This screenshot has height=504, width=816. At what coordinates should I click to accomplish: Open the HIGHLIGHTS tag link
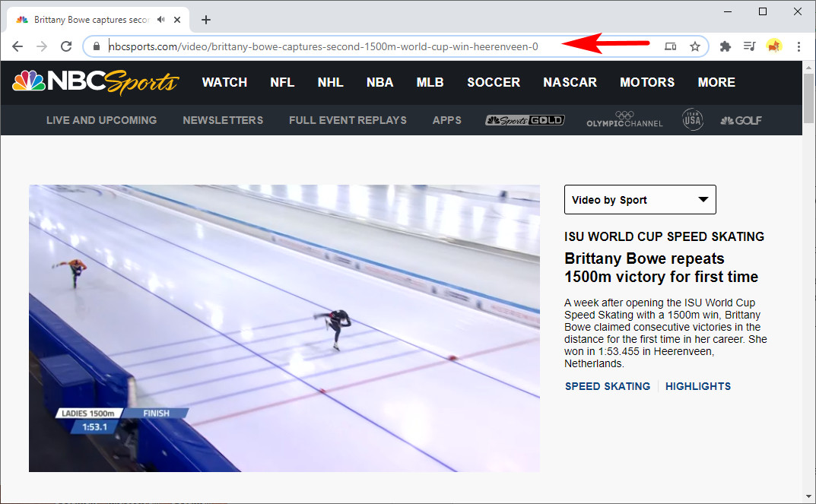[x=697, y=386]
